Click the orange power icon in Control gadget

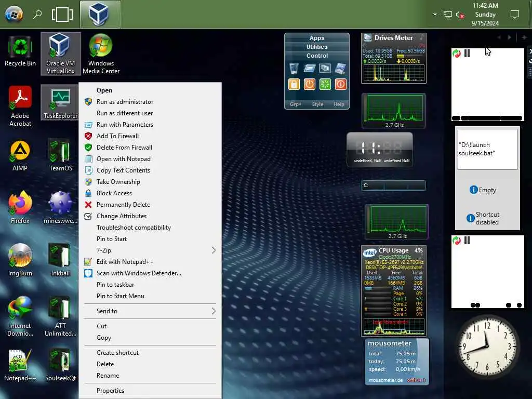(x=310, y=84)
